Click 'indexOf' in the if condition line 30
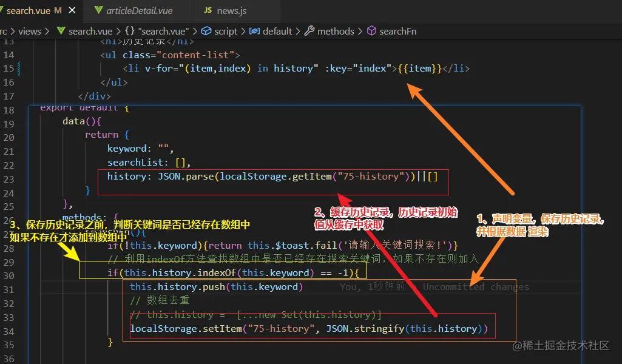622x364 pixels. pos(217,273)
